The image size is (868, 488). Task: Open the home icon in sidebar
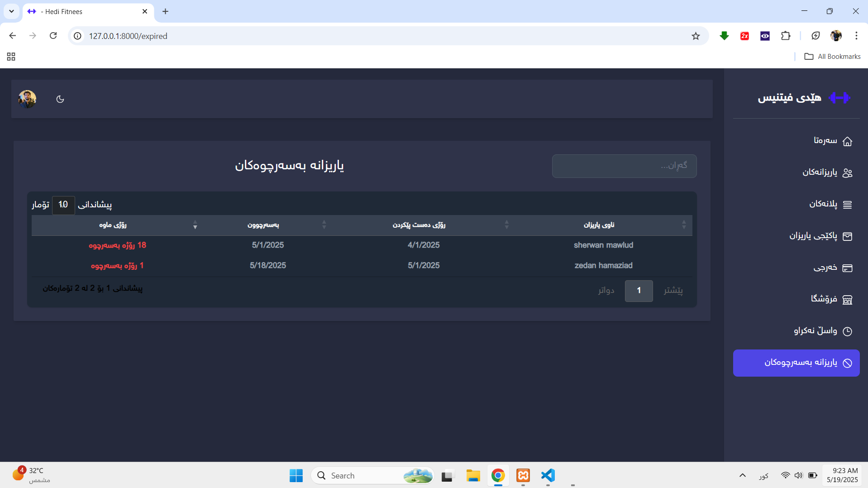coord(847,141)
